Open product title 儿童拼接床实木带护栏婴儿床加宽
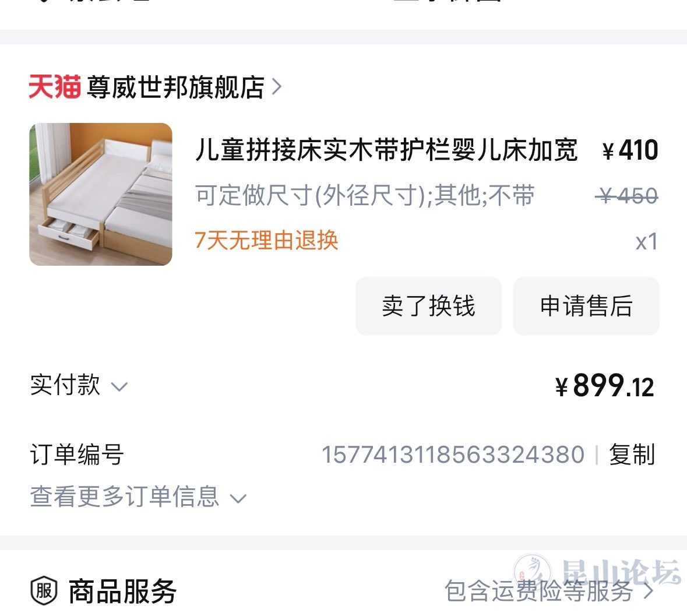 [386, 150]
